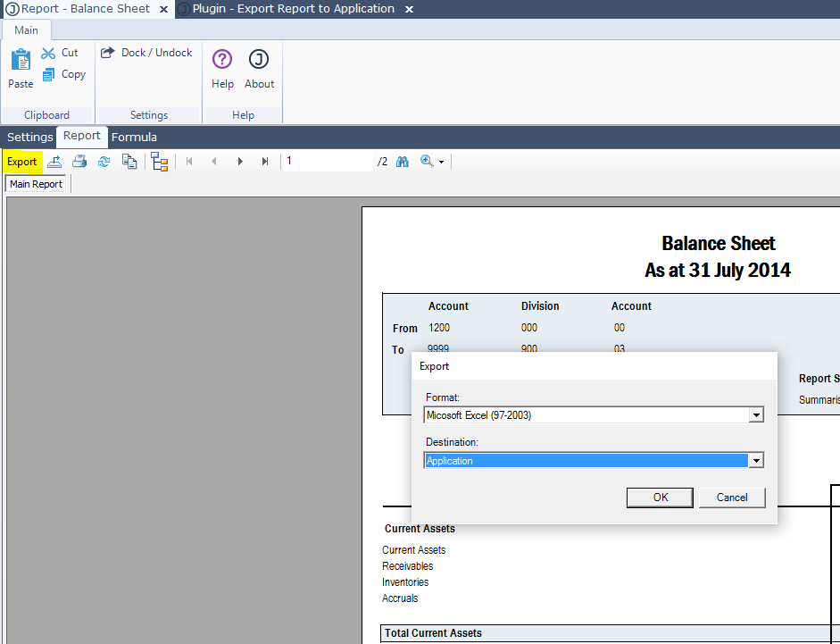
Task: Cancel the Export dialog
Action: click(x=732, y=498)
